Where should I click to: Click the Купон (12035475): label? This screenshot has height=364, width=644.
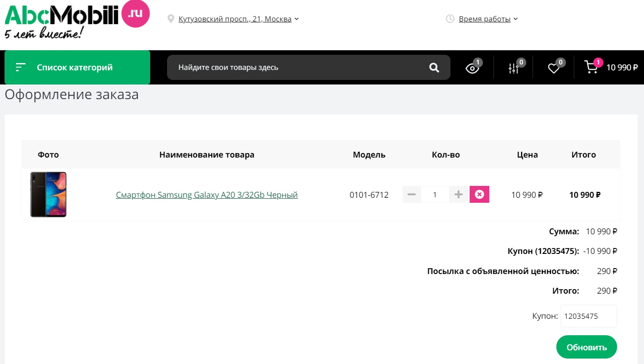(x=543, y=251)
